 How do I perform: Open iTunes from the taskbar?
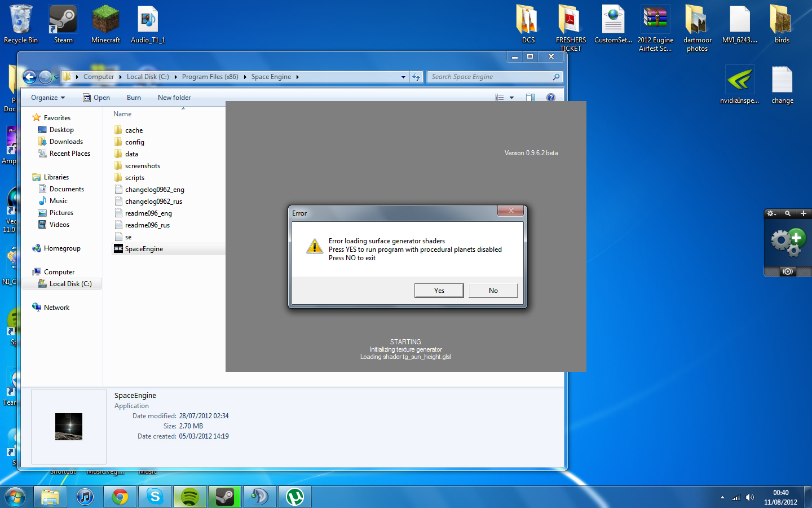85,497
